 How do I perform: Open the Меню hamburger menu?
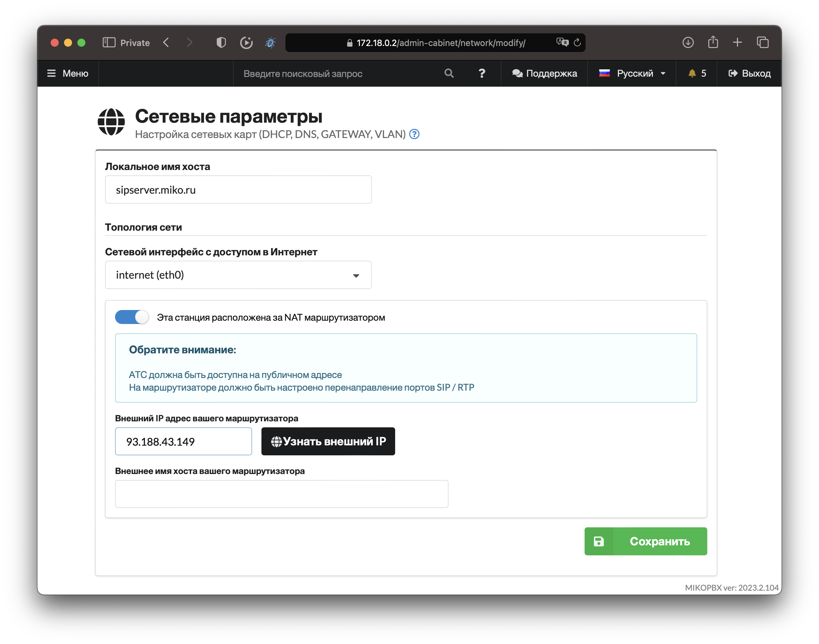[68, 73]
